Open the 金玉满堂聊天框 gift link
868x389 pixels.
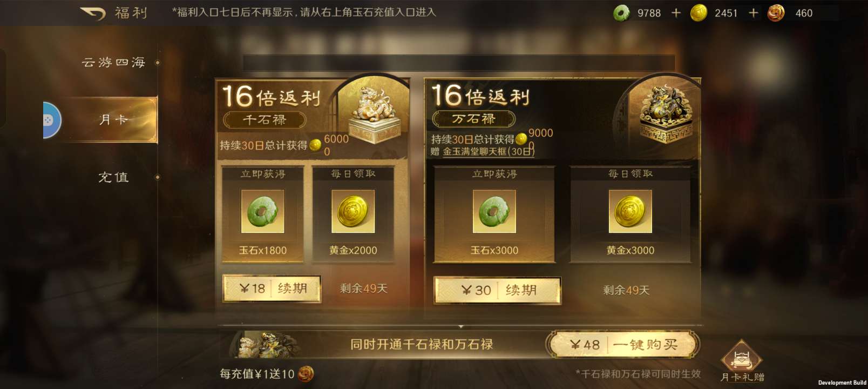click(489, 151)
